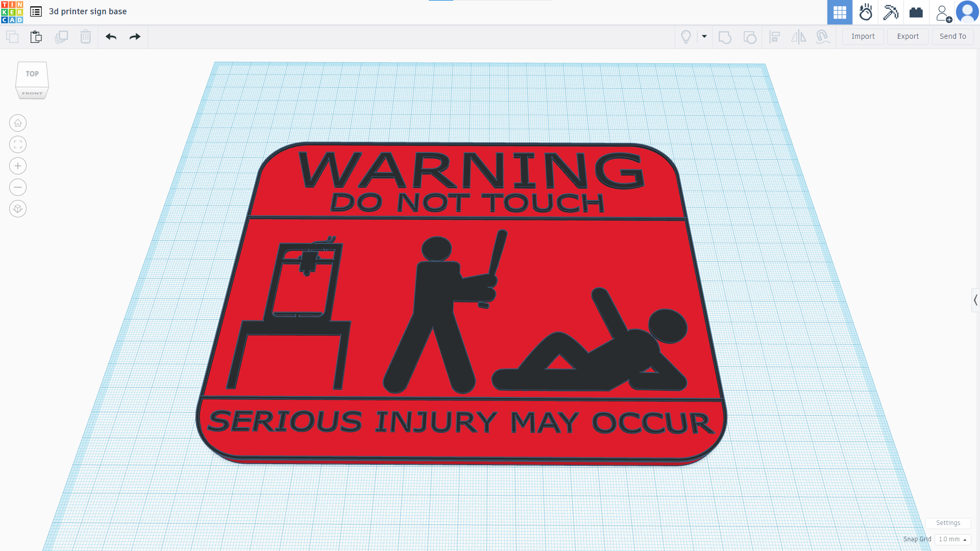980x551 pixels.
Task: Click the Send To button
Action: [x=953, y=37]
